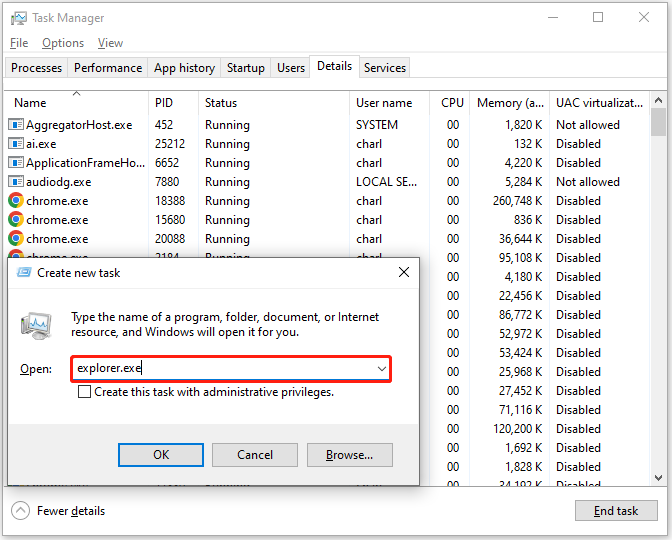This screenshot has height=540, width=672.
Task: Confirm with the OK button
Action: [161, 455]
